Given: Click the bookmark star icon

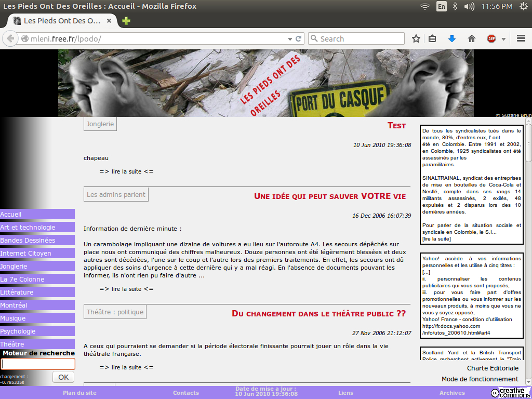Looking at the screenshot, I should [416, 38].
